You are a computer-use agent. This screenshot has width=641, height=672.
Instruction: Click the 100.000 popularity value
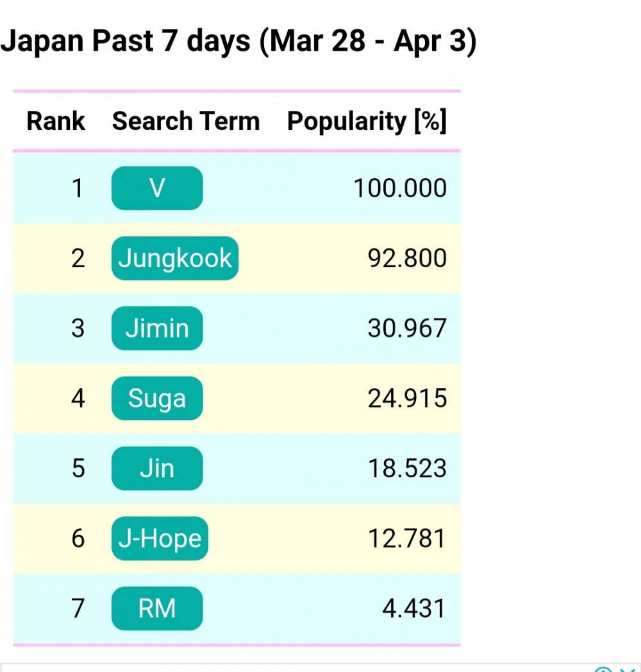click(x=400, y=188)
